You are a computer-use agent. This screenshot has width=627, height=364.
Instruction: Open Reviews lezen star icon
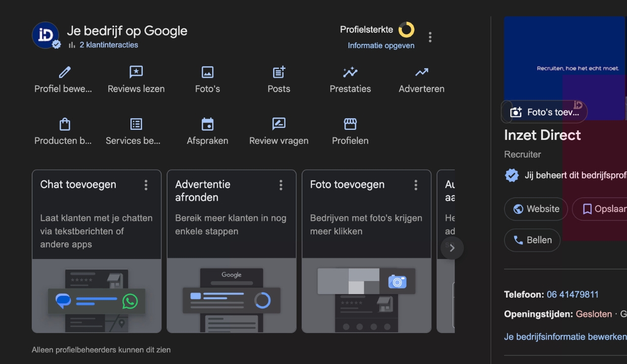coord(136,72)
